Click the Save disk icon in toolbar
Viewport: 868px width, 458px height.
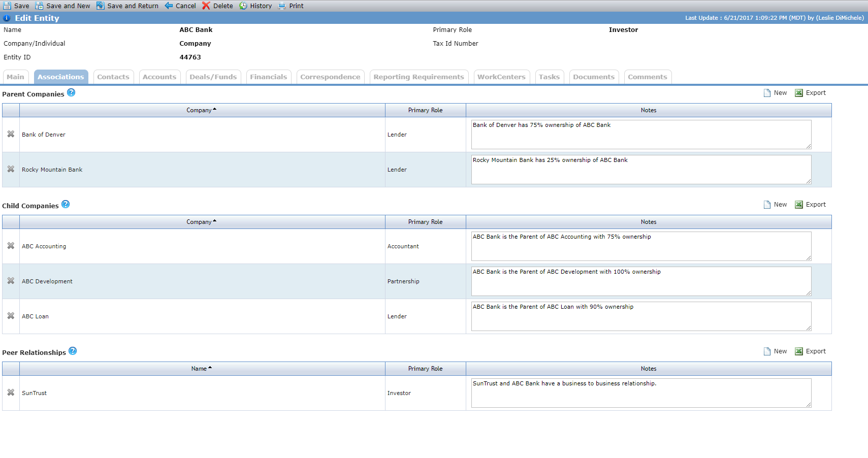[x=7, y=6]
